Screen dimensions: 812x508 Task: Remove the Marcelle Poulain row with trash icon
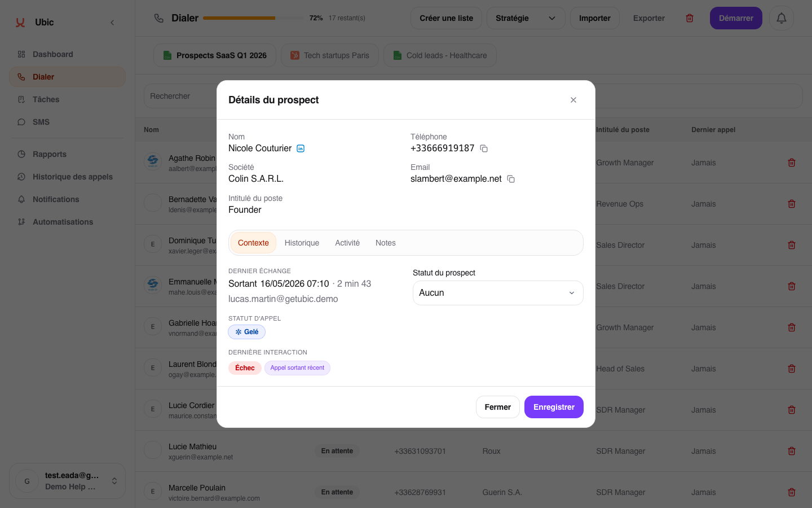[792, 492]
